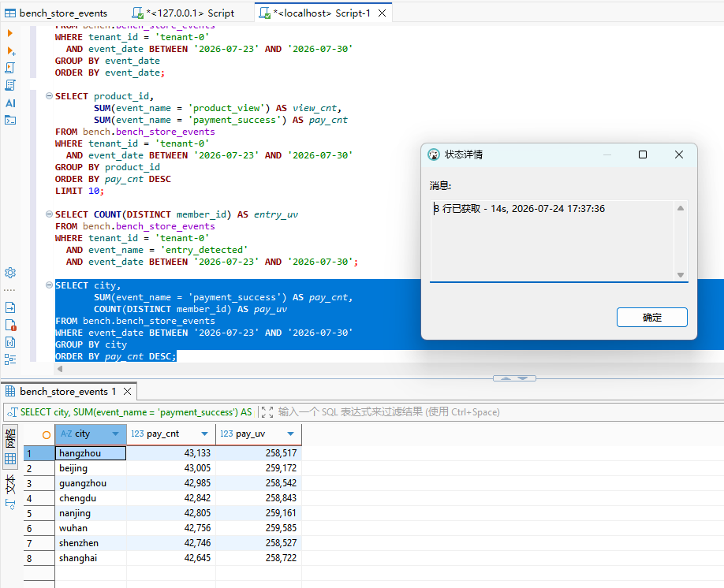The width and height of the screenshot is (724, 588).
Task: Click the 确定 button in status dialog
Action: (x=652, y=318)
